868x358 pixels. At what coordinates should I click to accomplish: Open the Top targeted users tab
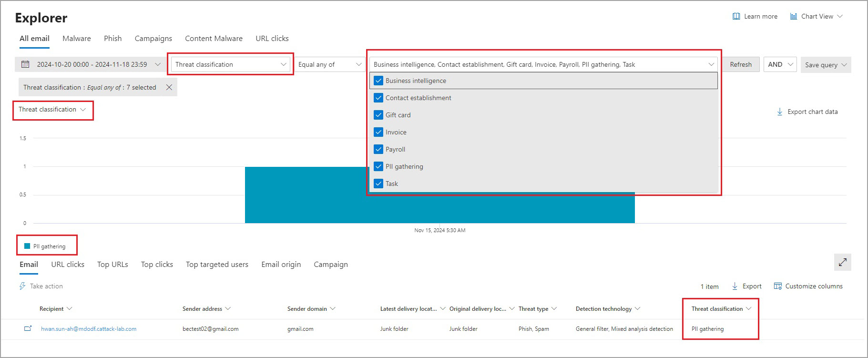(217, 265)
